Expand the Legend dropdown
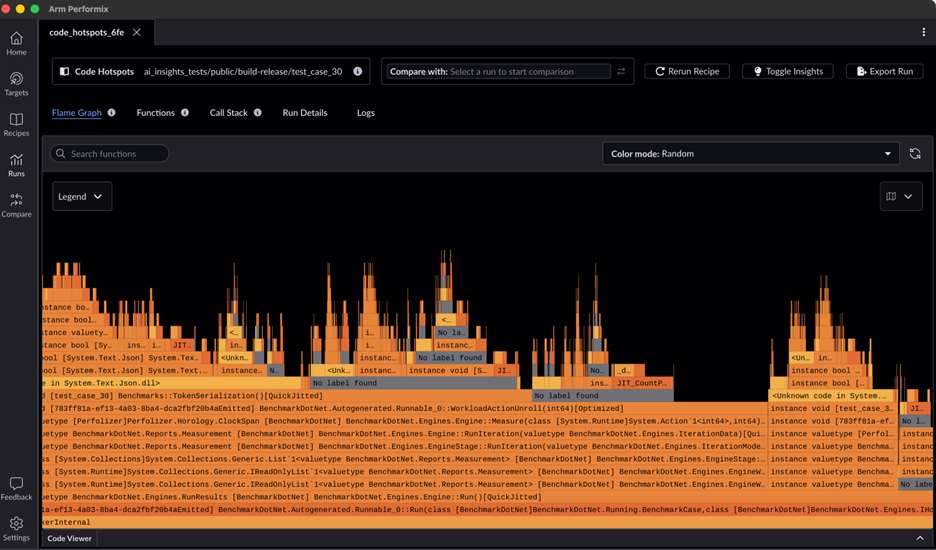Screen dimensions: 936x550 pyautogui.click(x=82, y=196)
